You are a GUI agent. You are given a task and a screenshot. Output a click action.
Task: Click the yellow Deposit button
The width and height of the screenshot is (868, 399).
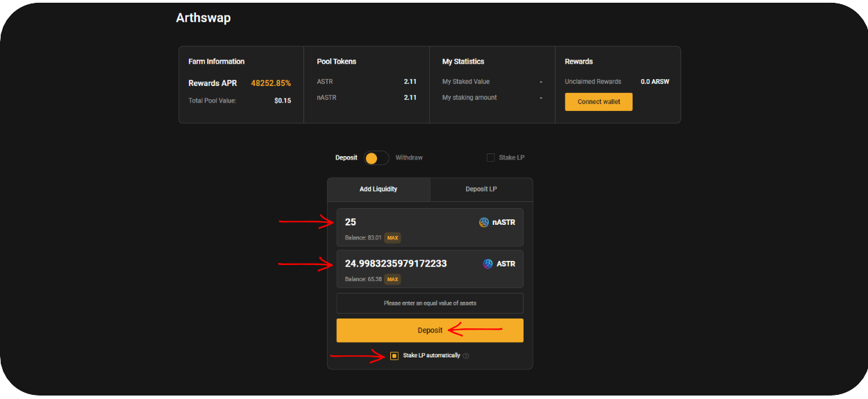coord(430,330)
